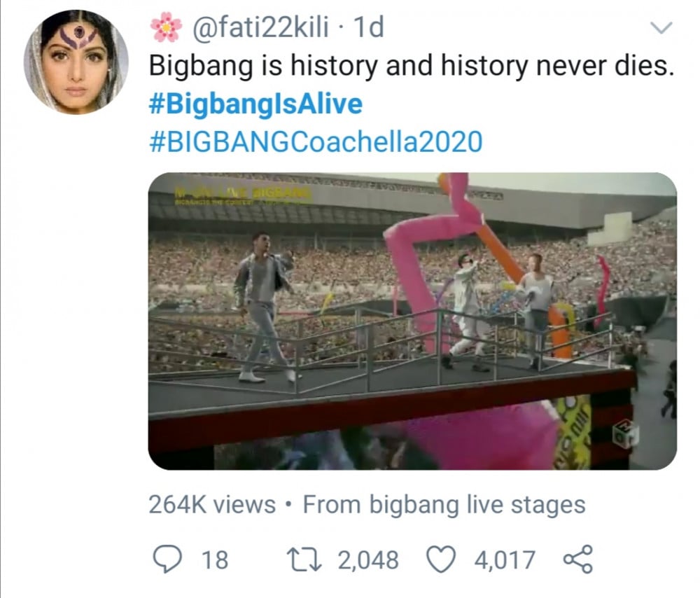Click the 18 replies count
Viewport: 700px width, 598px height.
(215, 560)
